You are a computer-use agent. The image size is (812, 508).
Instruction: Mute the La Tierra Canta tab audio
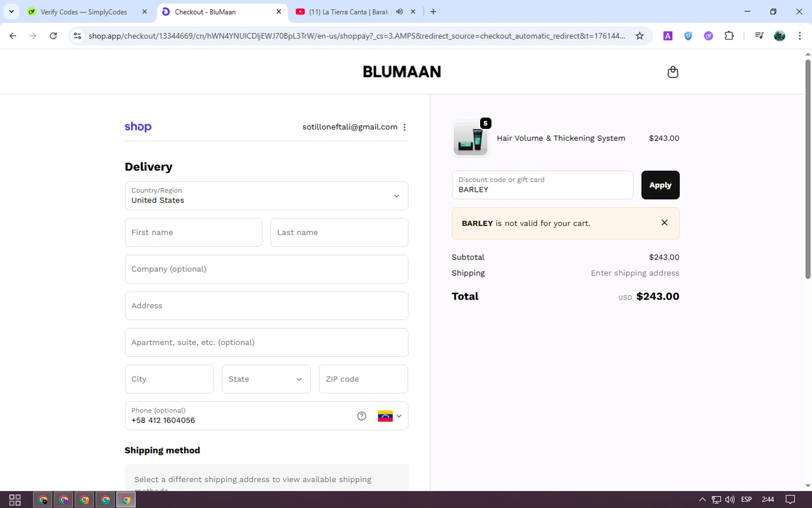(x=400, y=11)
